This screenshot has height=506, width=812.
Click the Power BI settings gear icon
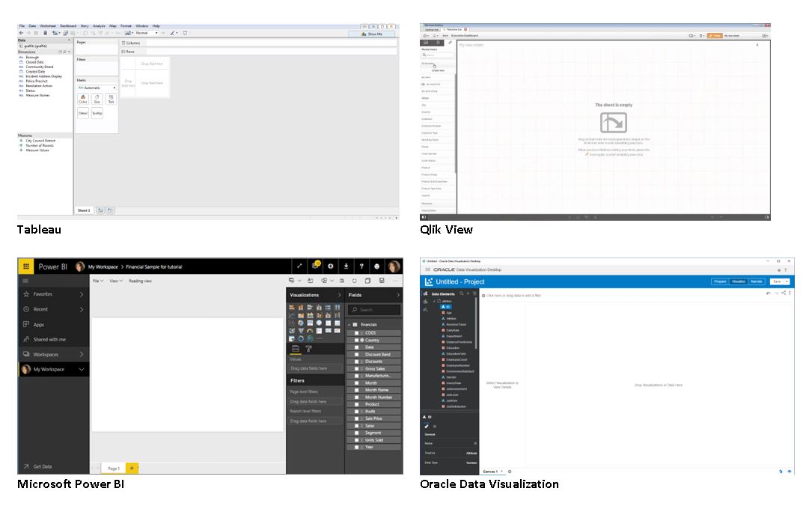click(330, 266)
